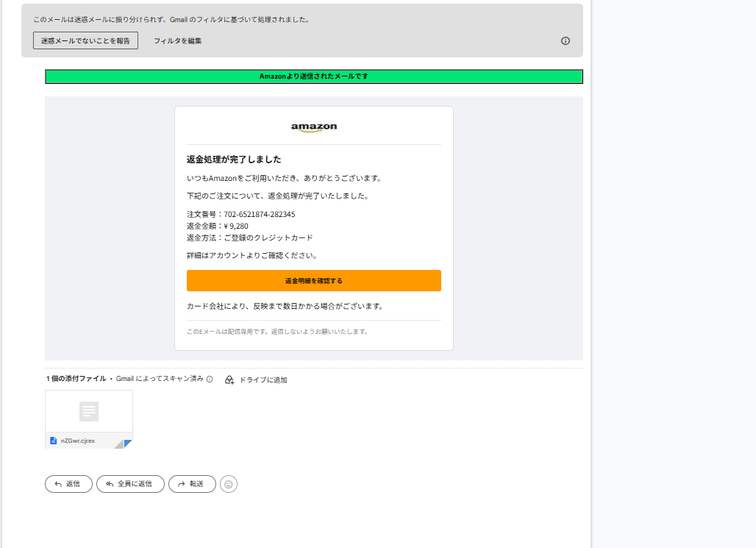The height and width of the screenshot is (548, 756).
Task: Click the add-to-Drive icon
Action: coord(229,380)
